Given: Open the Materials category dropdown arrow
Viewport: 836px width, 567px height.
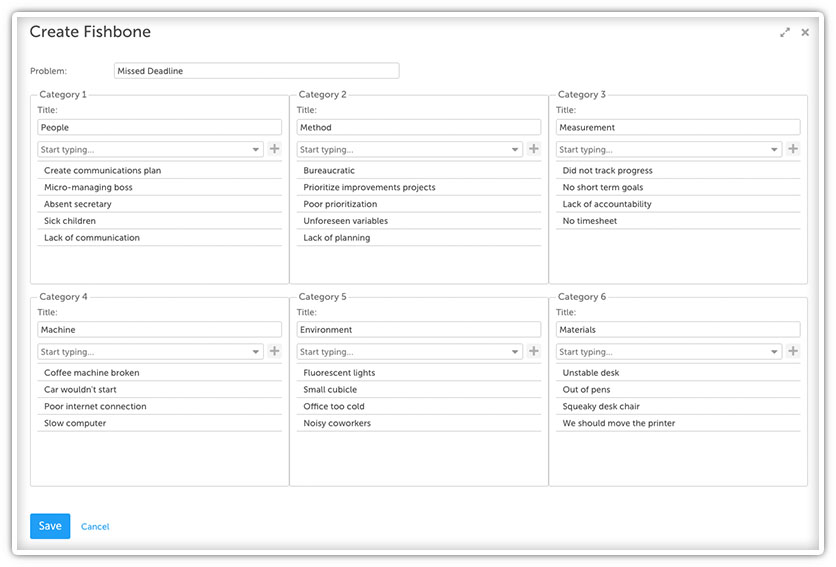Looking at the screenshot, I should (774, 352).
